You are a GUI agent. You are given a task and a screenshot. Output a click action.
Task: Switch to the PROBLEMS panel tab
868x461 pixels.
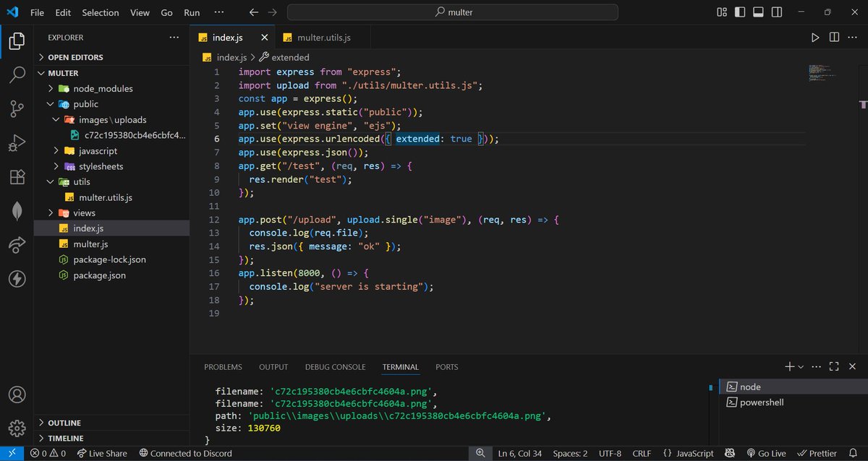tap(223, 367)
